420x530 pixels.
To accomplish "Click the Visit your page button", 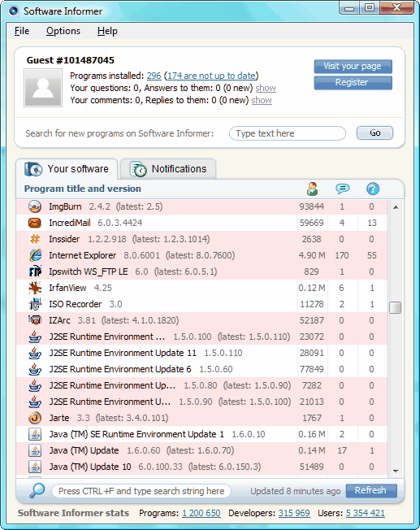I will click(x=353, y=67).
